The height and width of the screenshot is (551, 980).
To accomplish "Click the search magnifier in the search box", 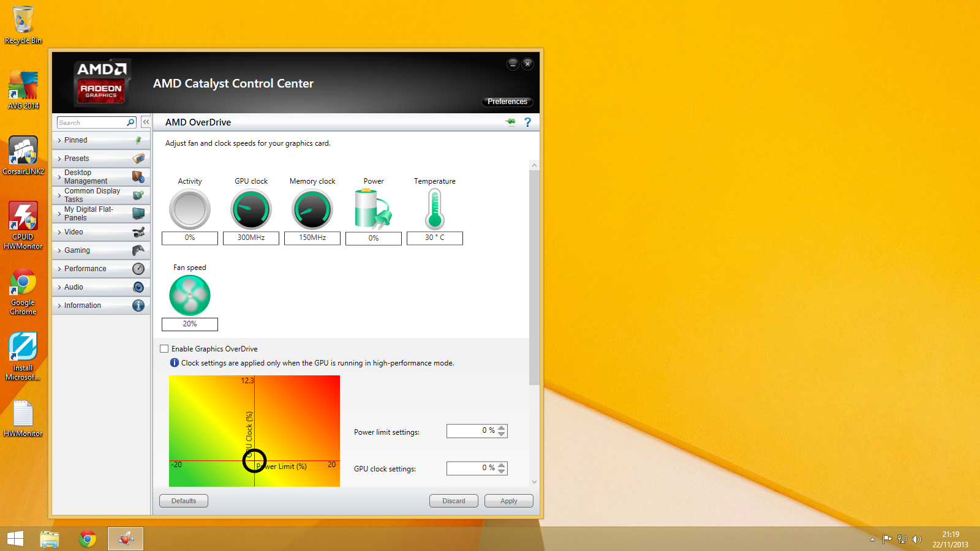I will [130, 122].
